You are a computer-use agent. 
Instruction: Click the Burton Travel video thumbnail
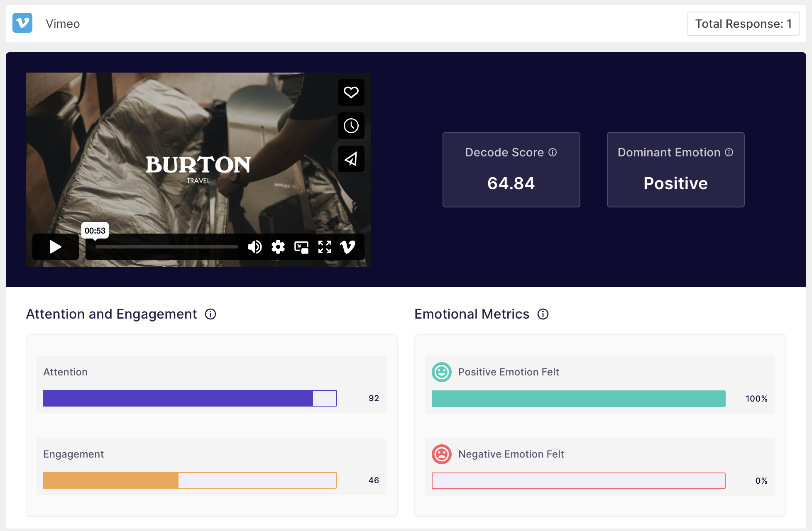[198, 170]
